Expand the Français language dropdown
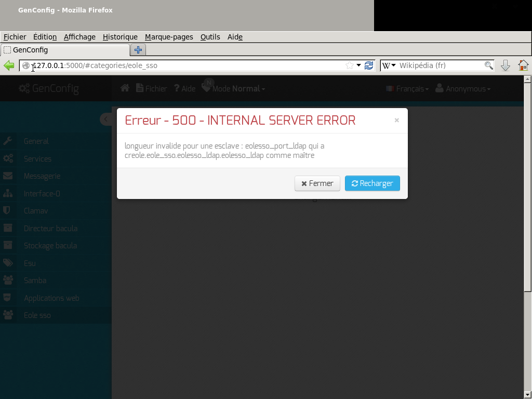This screenshot has height=399, width=532. pyautogui.click(x=408, y=89)
